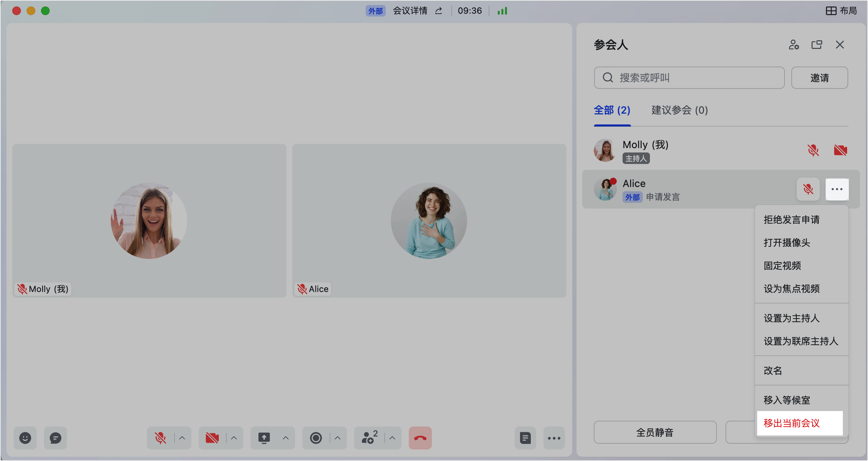Open the chat message icon

click(55, 438)
